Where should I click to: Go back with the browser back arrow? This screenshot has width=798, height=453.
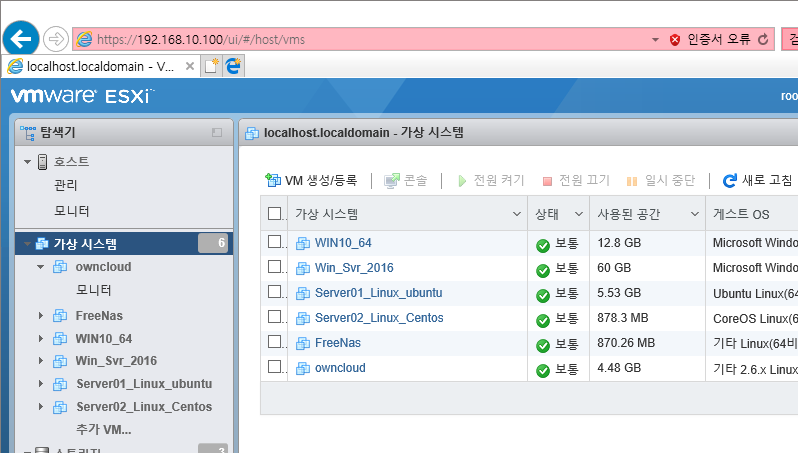(x=21, y=39)
